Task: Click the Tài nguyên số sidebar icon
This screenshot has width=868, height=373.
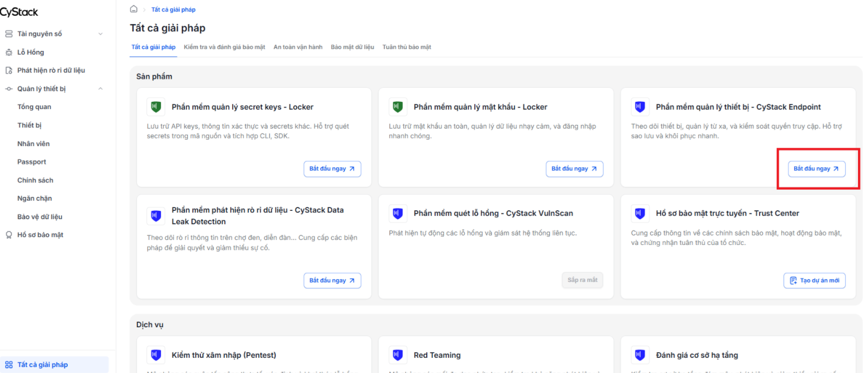Action: click(x=8, y=34)
